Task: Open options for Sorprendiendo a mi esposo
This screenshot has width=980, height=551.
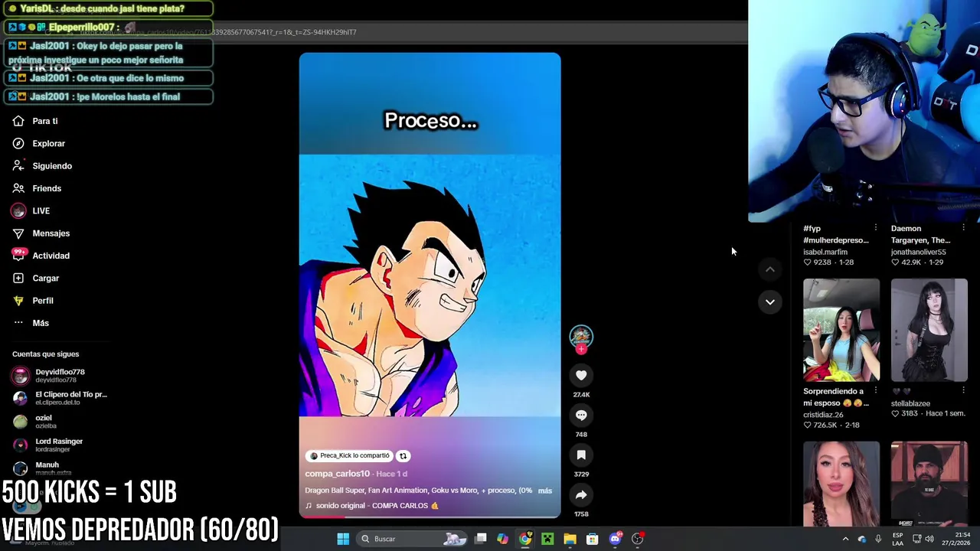Action: (875, 391)
